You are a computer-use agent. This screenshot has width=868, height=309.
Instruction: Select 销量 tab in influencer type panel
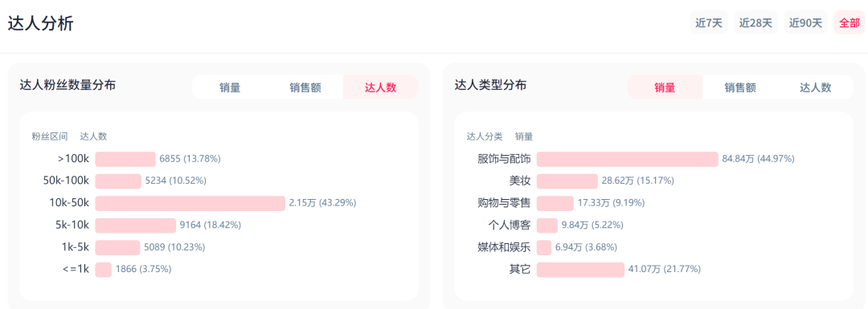(665, 87)
